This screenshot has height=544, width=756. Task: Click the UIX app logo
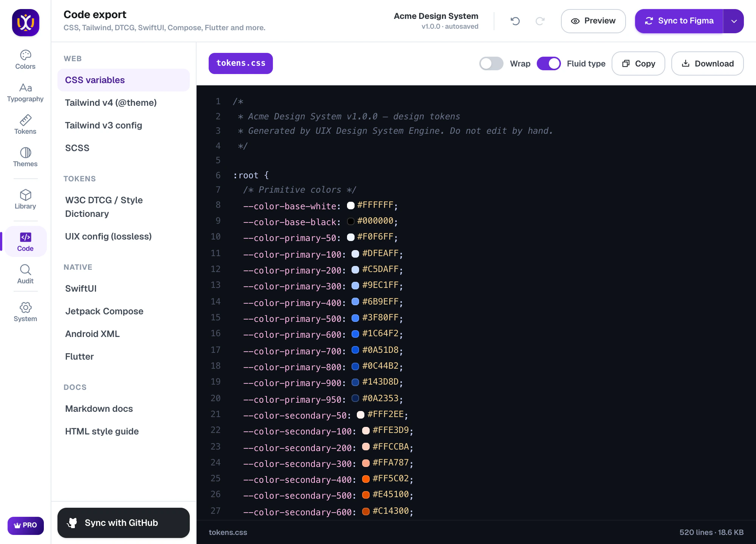click(x=26, y=23)
